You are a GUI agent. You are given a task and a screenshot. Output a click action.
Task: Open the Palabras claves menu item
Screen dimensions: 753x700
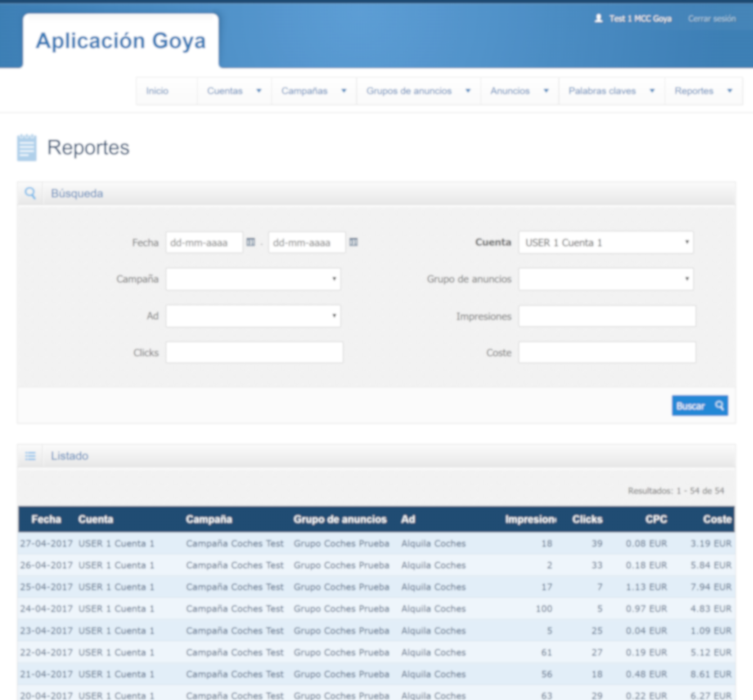click(602, 91)
